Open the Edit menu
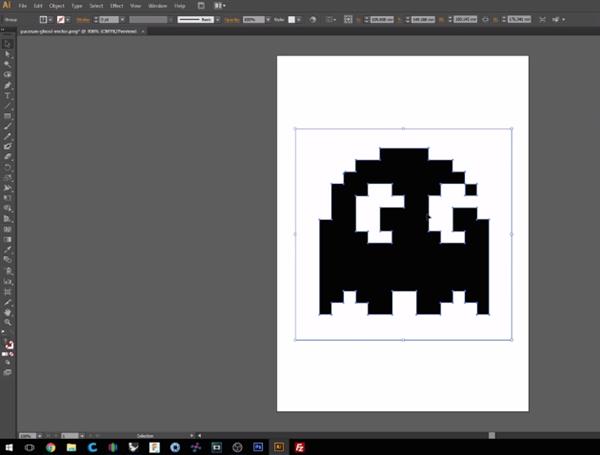The image size is (600, 455). (x=38, y=6)
